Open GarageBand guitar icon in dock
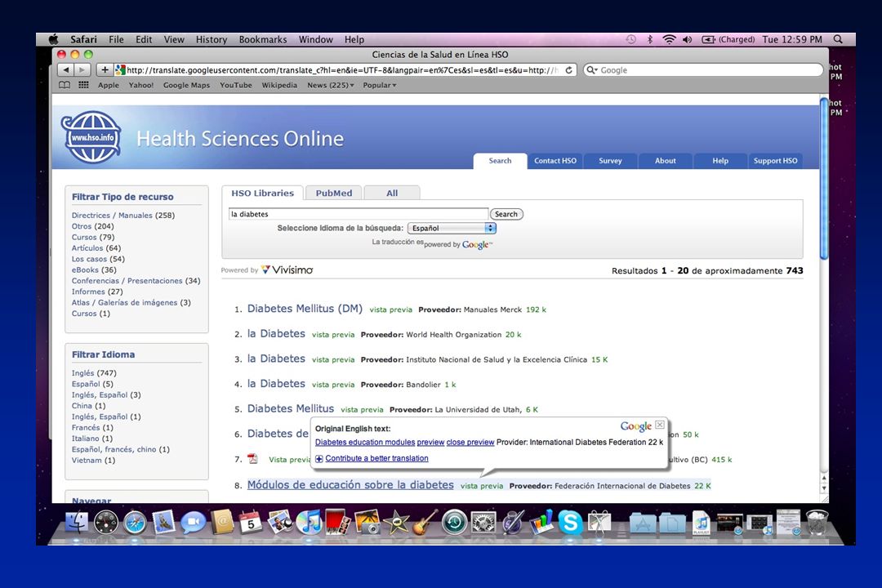Viewport: 882px width, 588px height. tap(425, 523)
